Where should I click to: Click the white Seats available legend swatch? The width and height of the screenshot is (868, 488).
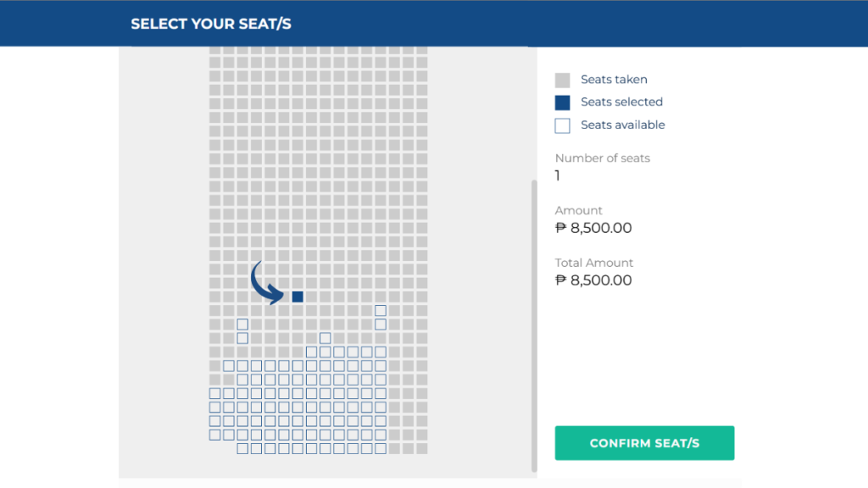[x=563, y=125]
